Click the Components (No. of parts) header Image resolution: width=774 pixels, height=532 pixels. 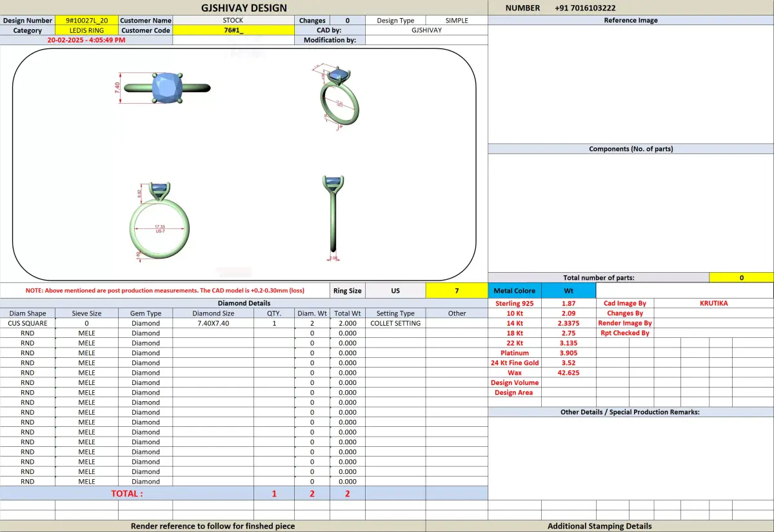pyautogui.click(x=631, y=149)
